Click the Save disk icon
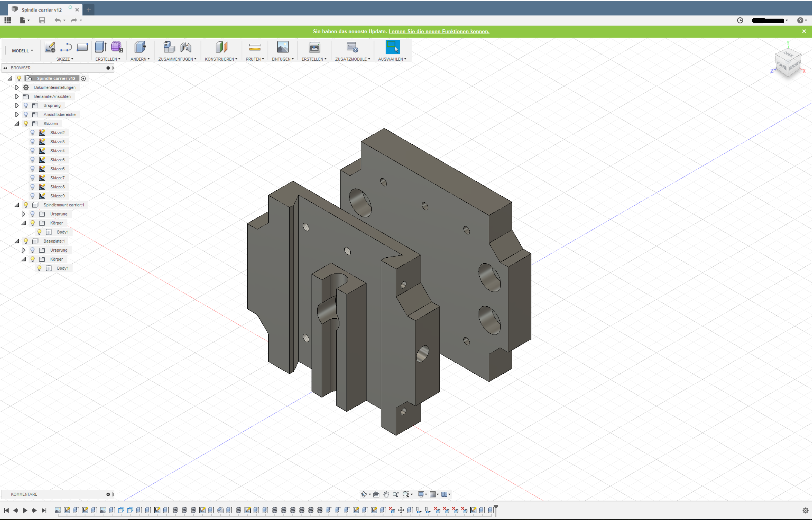 click(42, 20)
